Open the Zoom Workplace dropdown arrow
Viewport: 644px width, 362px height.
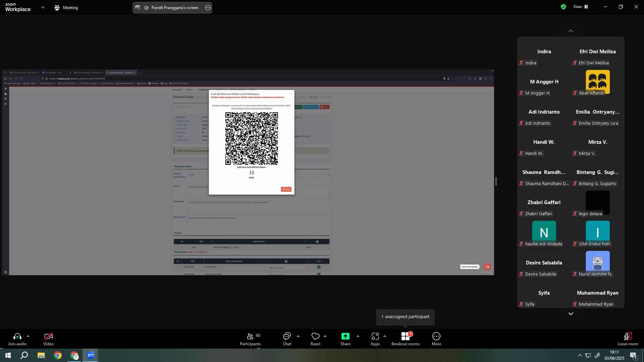[x=43, y=7]
